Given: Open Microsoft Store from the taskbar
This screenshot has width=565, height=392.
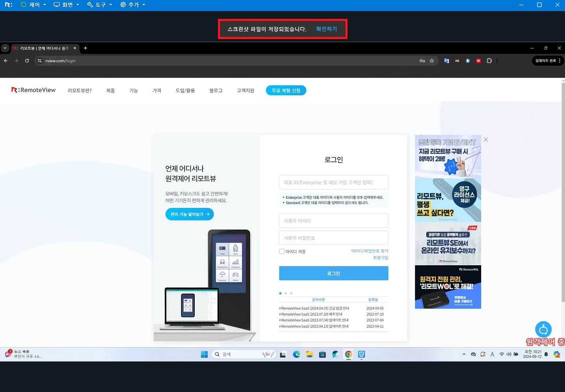Looking at the screenshot, I should [322, 354].
